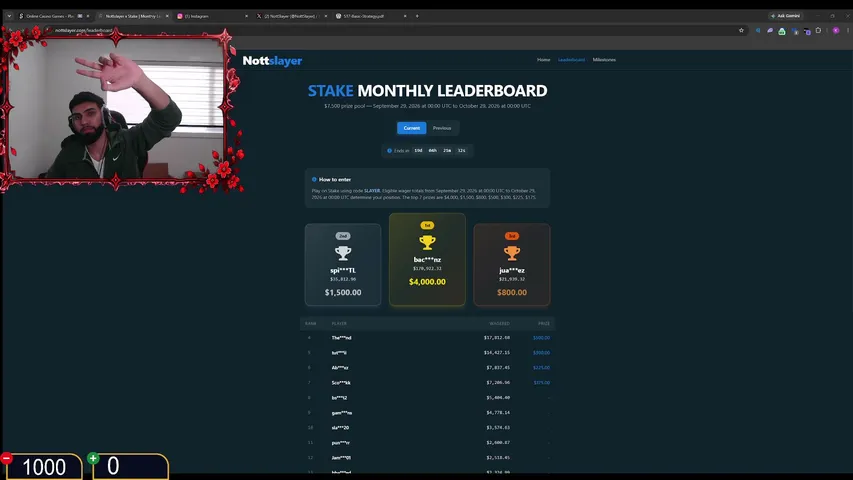Viewport: 853px width, 480px height.
Task: Open a new browser tab
Action: tap(417, 16)
